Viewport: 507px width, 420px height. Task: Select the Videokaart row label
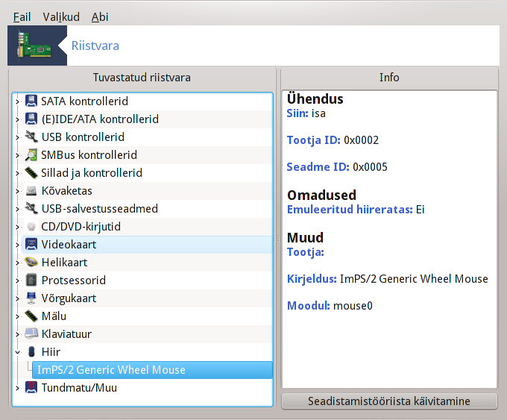pyautogui.click(x=69, y=244)
